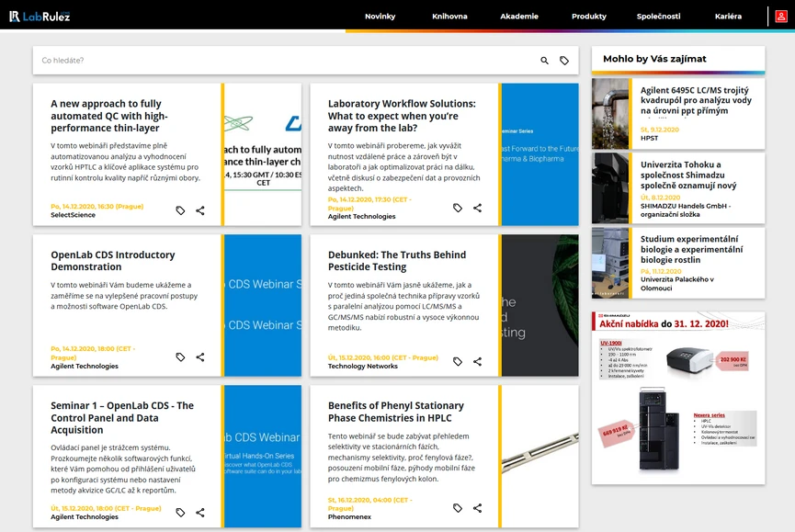Image resolution: width=795 pixels, height=532 pixels.
Task: Click date 'Út, 15.12.2020, 16:00 (CET - Prague)'
Action: coord(383,357)
